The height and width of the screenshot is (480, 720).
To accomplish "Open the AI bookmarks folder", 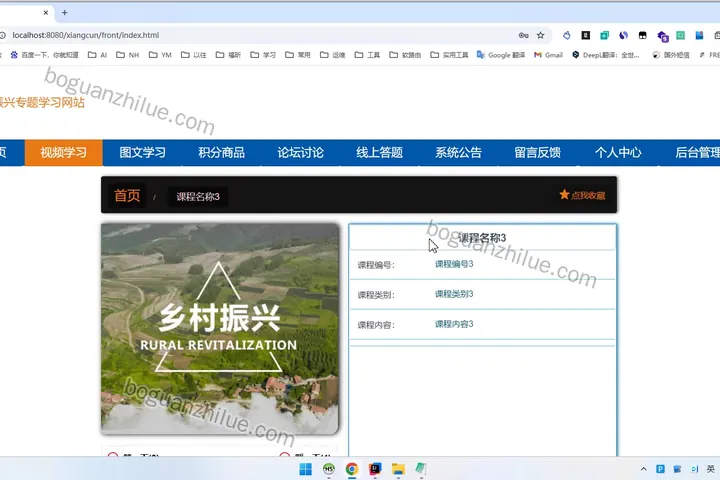I will point(97,55).
